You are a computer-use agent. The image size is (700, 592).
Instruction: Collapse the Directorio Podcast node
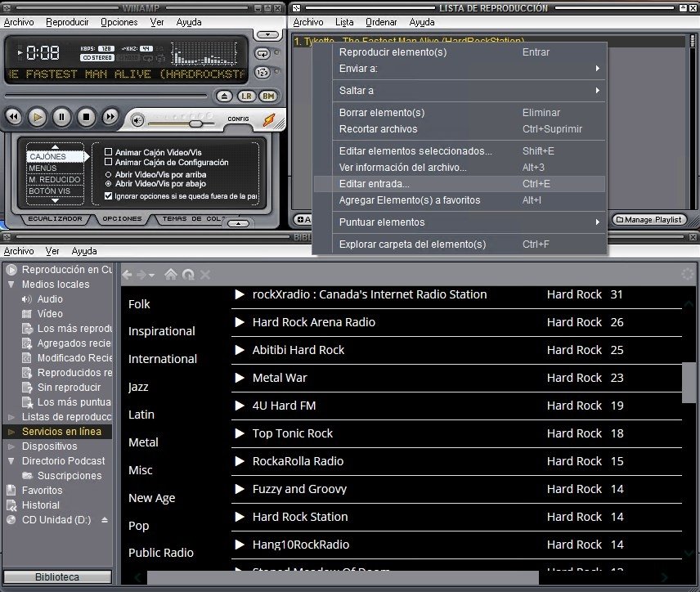pyautogui.click(x=11, y=460)
